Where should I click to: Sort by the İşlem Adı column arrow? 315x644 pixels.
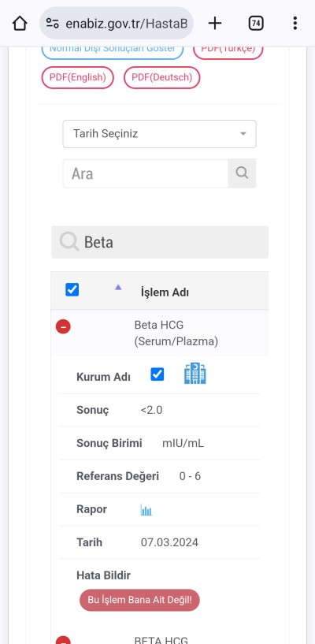point(118,288)
